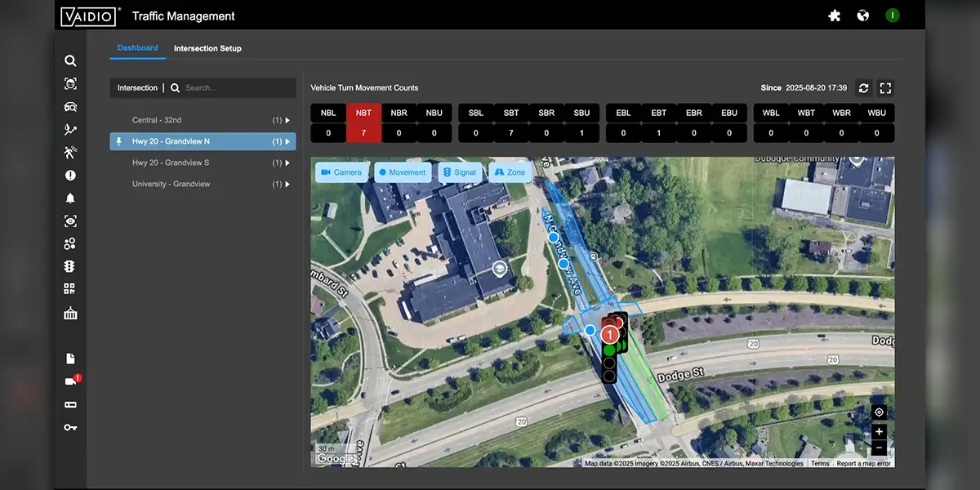This screenshot has height=490, width=980.
Task: Open the traffic light icon in the sidebar
Action: [70, 266]
